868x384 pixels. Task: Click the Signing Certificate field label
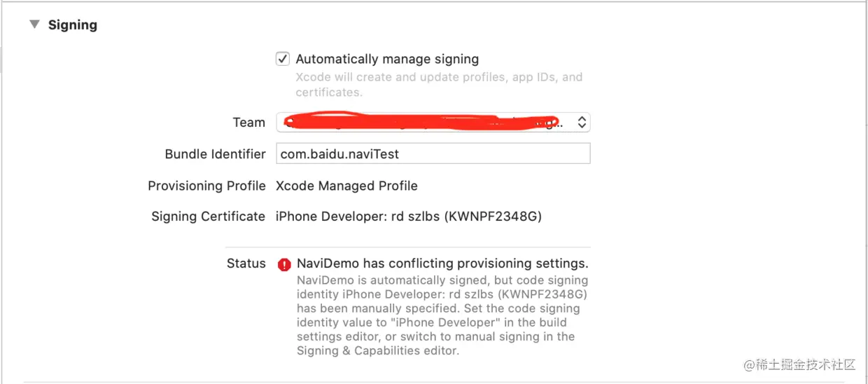point(208,217)
